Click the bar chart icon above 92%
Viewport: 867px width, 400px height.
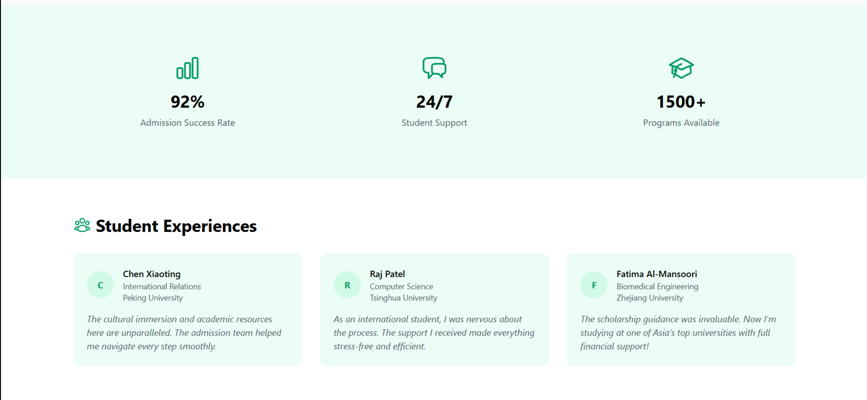click(187, 68)
